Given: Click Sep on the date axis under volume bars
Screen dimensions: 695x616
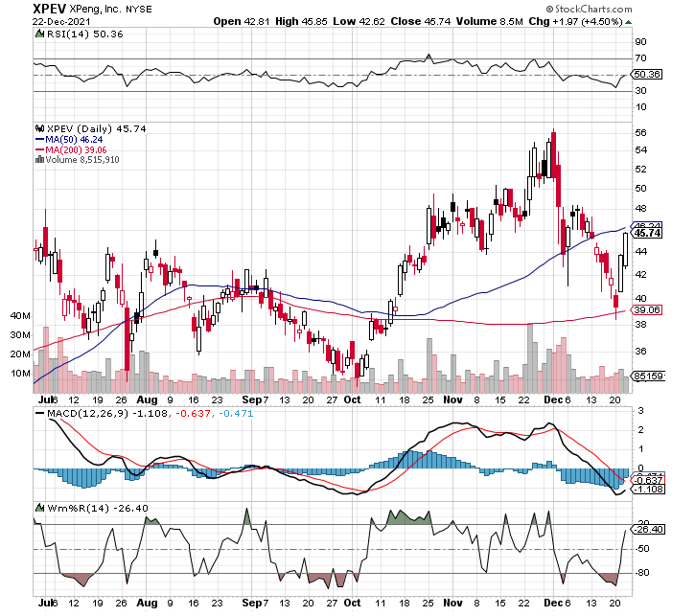Looking at the screenshot, I should tap(252, 399).
